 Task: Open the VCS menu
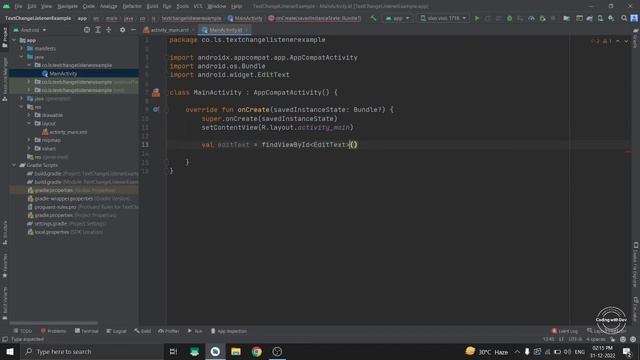click(x=198, y=6)
